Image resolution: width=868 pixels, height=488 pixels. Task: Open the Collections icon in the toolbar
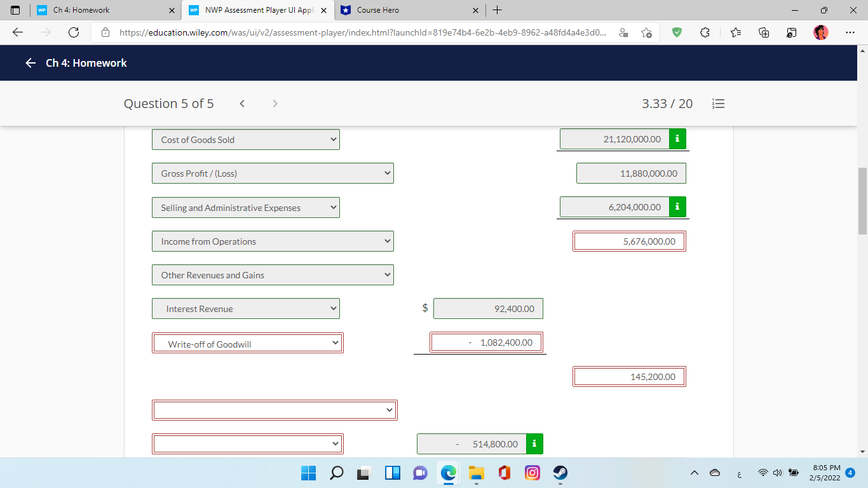coord(764,32)
